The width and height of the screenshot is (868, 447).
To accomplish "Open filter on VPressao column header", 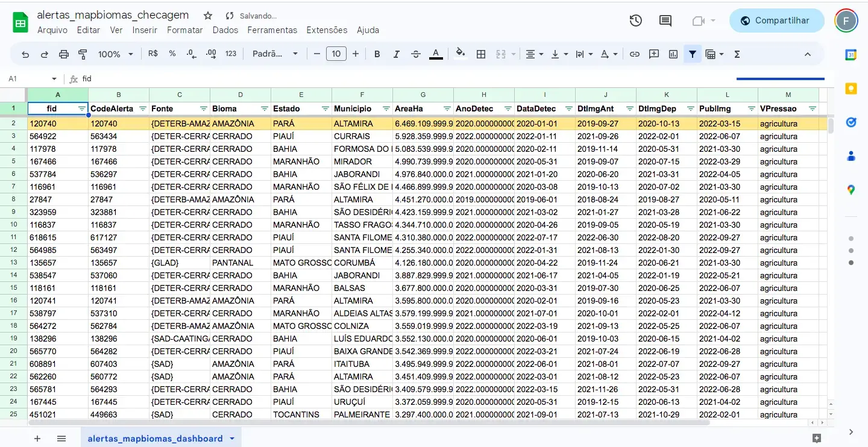I will coord(812,109).
